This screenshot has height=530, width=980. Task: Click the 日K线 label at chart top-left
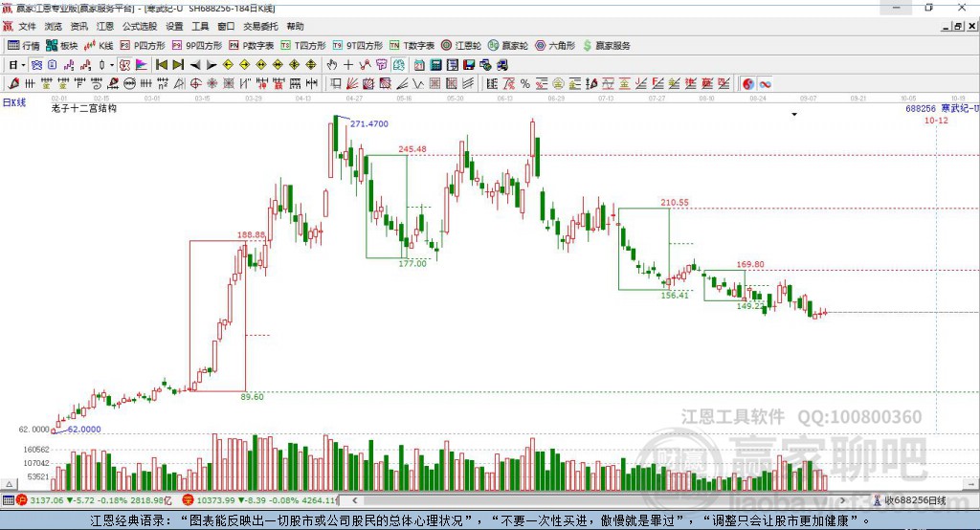[x=14, y=102]
